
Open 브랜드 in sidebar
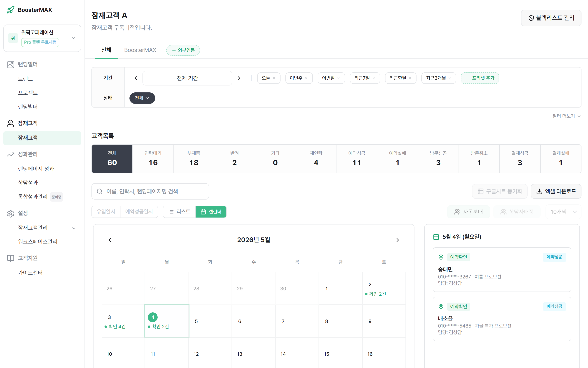click(x=25, y=79)
